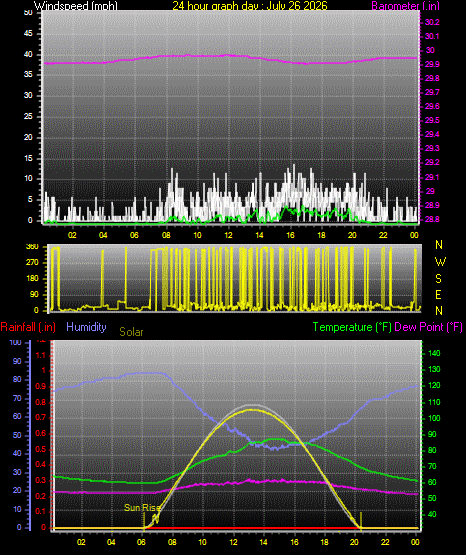The height and width of the screenshot is (555, 466).
Task: Click the 16 hour tick on lower graph
Action: (294, 542)
